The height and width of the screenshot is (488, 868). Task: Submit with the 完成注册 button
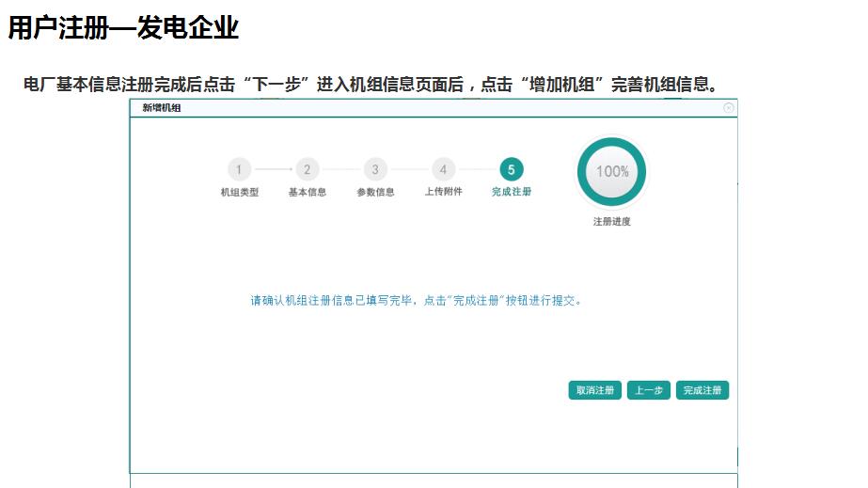[702, 390]
